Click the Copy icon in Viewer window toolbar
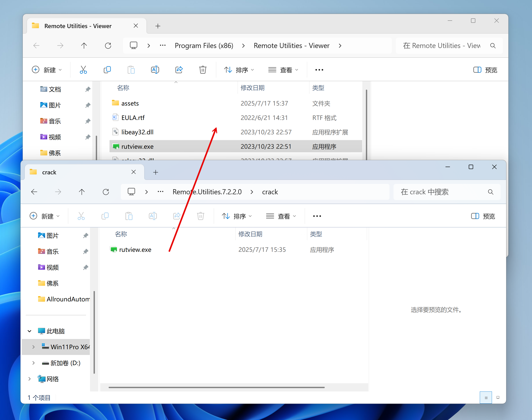The height and width of the screenshot is (420, 532). 107,70
